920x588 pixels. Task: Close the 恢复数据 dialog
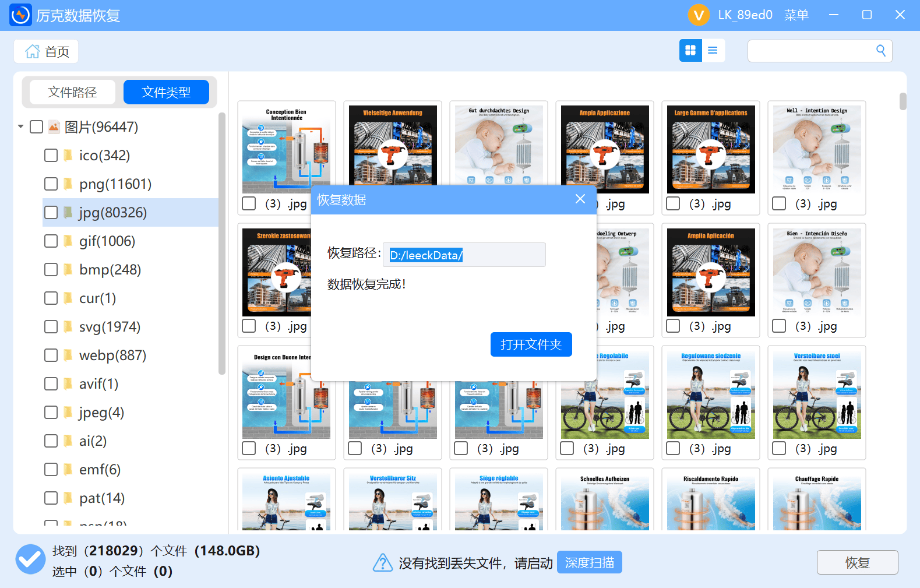tap(580, 199)
